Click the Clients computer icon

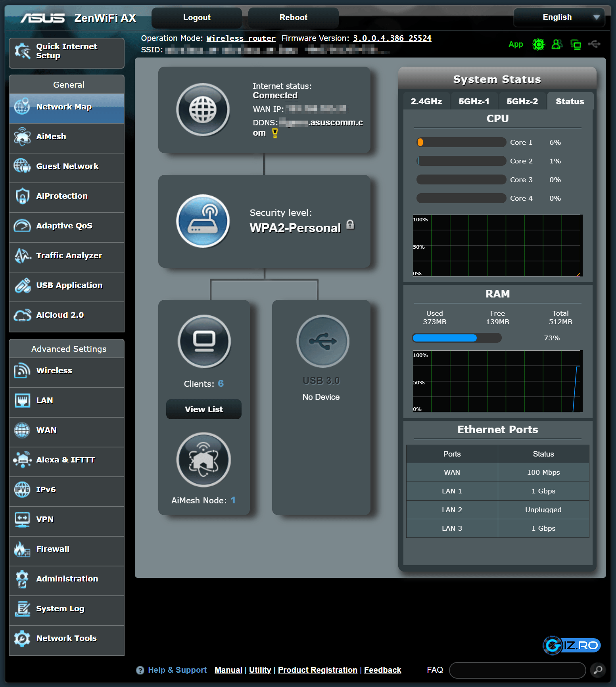204,341
